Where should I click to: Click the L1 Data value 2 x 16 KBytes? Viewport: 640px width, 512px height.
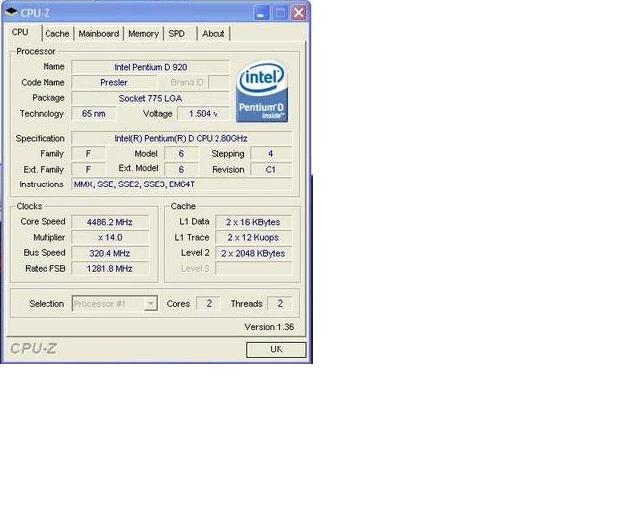click(253, 222)
